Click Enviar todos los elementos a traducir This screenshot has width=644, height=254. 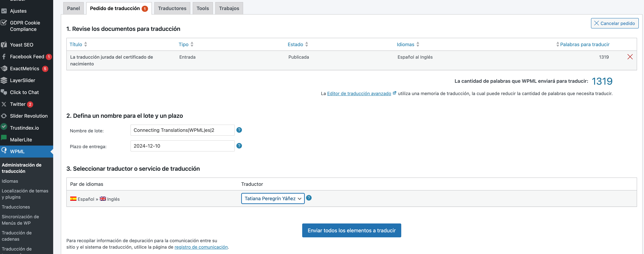tap(352, 230)
